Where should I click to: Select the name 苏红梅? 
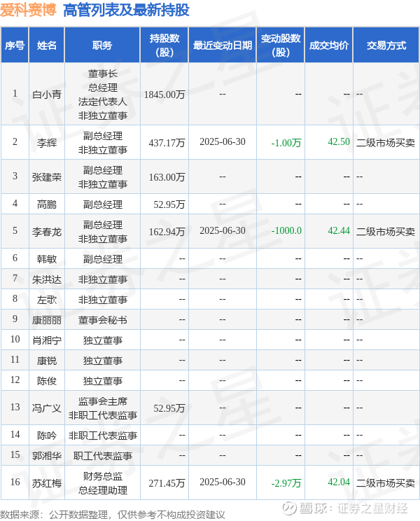[x=47, y=482]
